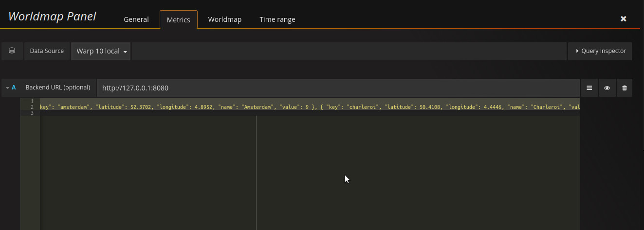644x230 pixels.
Task: Go to the Time range tab
Action: (x=277, y=19)
